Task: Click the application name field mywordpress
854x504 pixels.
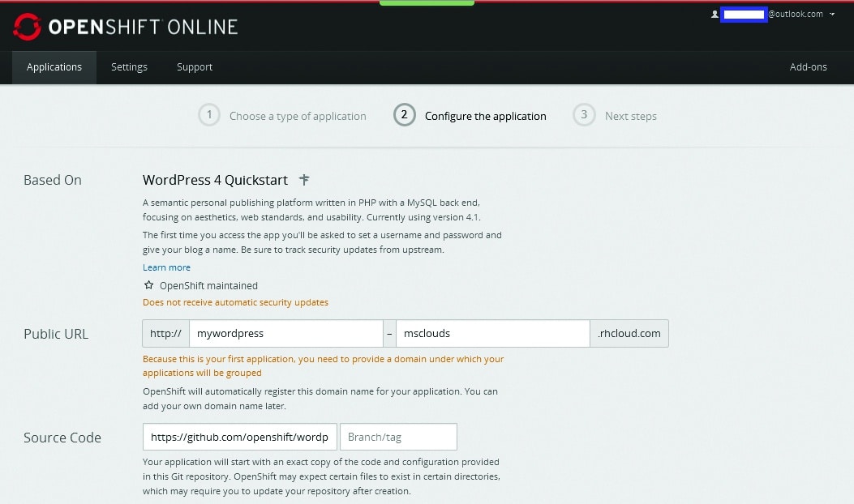Action: coord(286,333)
